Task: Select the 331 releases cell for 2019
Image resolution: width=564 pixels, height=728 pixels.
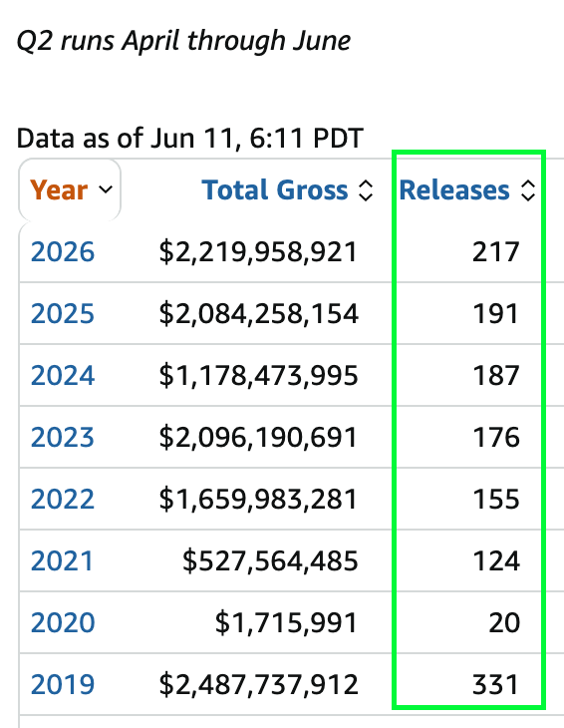Action: click(x=496, y=684)
